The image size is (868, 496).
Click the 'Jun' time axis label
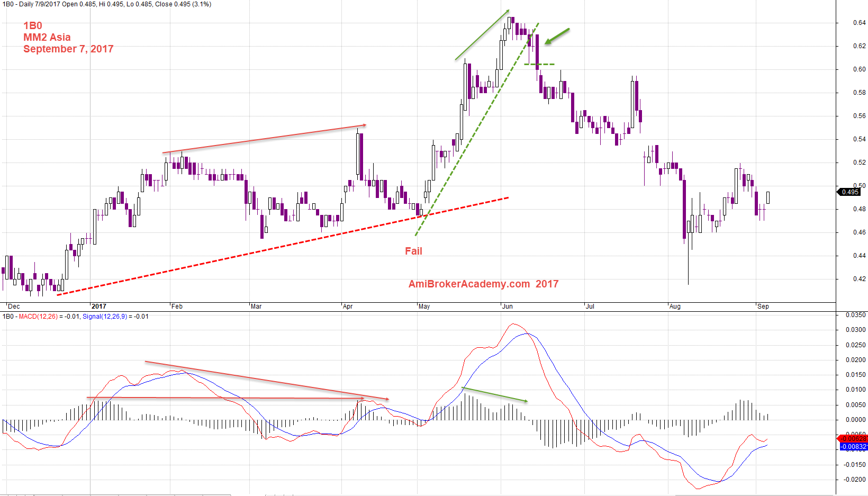(508, 306)
